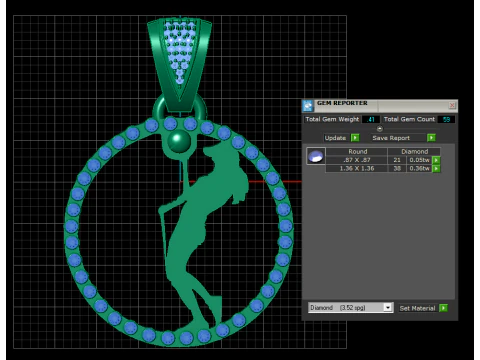Click the '1.36 X 1.36' size cell
This screenshot has width=480, height=360.
tap(356, 169)
